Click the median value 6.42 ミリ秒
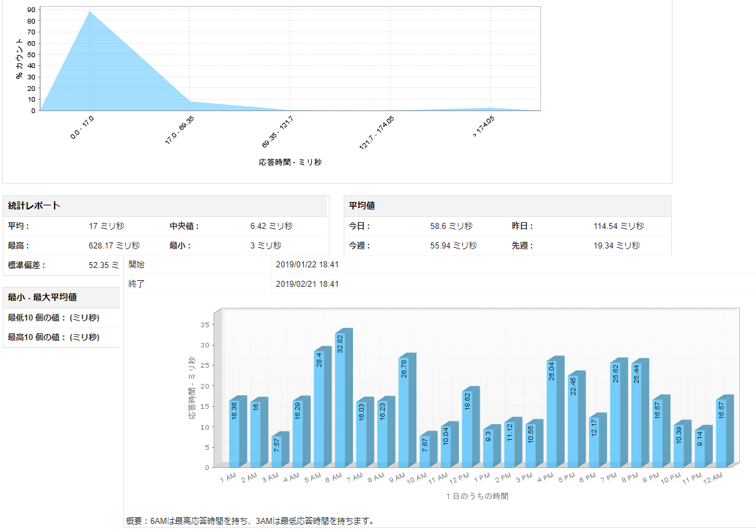756x532 pixels. tap(272, 226)
